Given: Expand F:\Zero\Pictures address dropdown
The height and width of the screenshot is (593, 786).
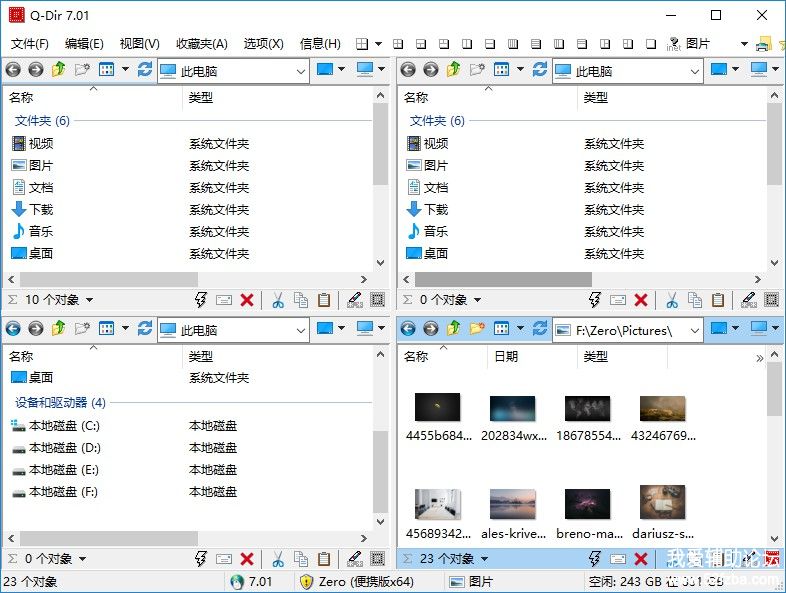Looking at the screenshot, I should (695, 331).
